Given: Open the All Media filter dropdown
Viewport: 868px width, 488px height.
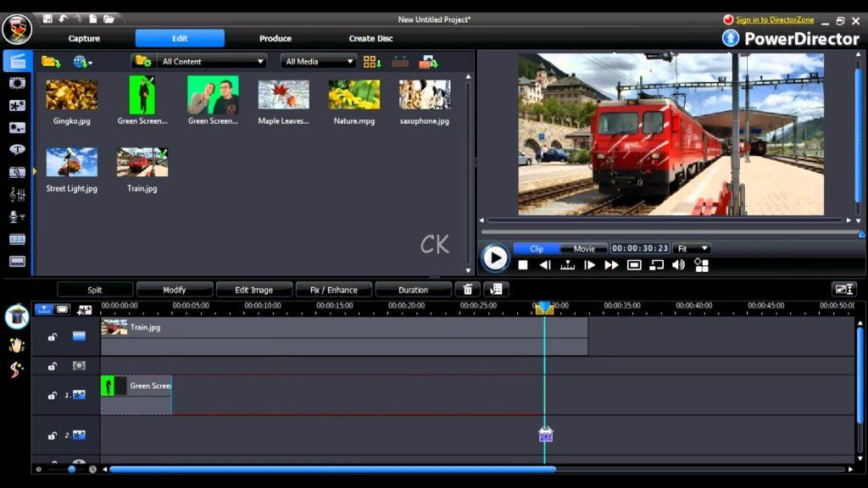Looking at the screenshot, I should point(318,61).
